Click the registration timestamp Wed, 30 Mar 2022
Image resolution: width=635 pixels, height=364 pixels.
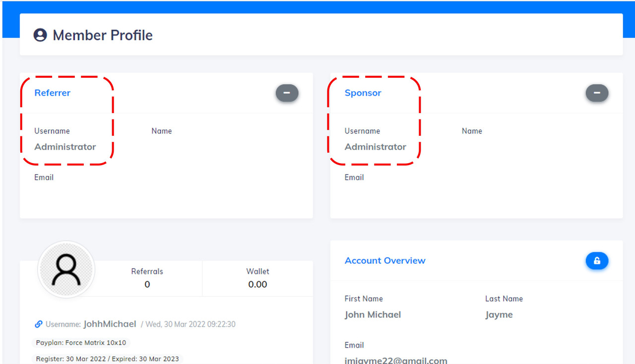point(190,324)
